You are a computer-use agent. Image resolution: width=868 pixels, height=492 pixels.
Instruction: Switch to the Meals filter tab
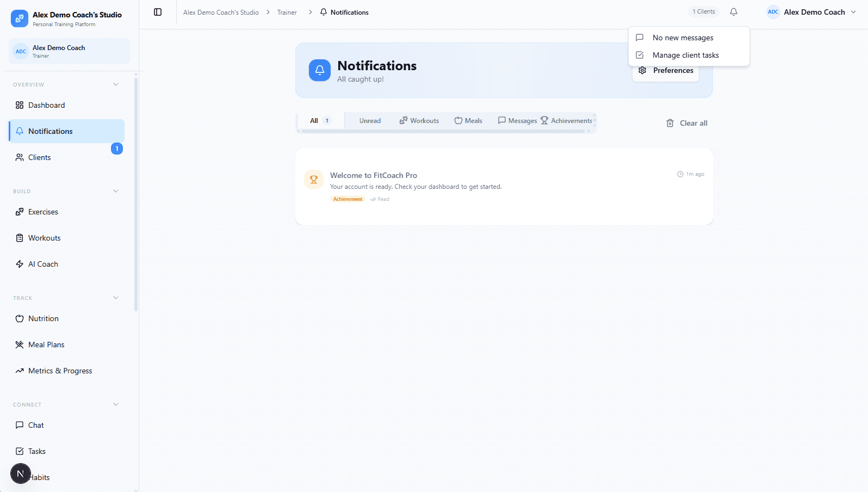(x=468, y=121)
